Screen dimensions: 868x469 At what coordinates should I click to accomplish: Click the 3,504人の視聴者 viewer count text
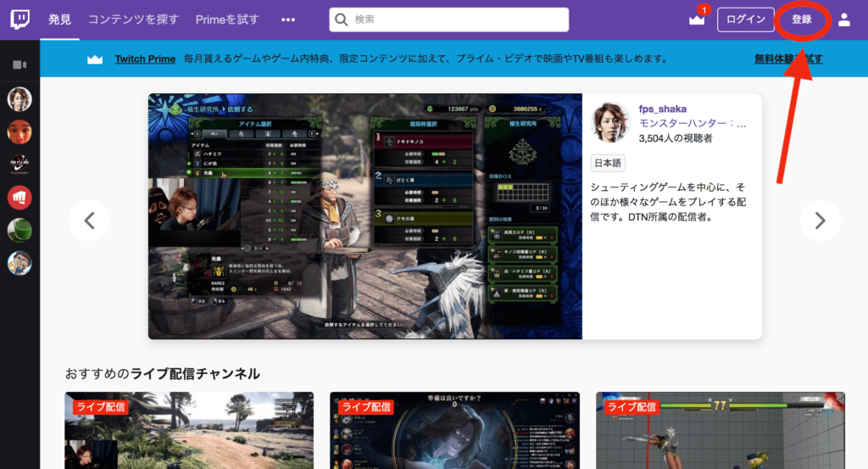676,138
